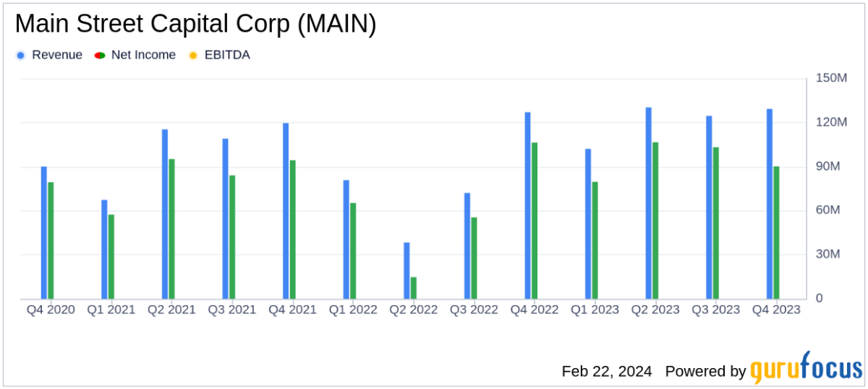
Task: Select the Q3 2023 Revenue bar
Action: click(709, 208)
